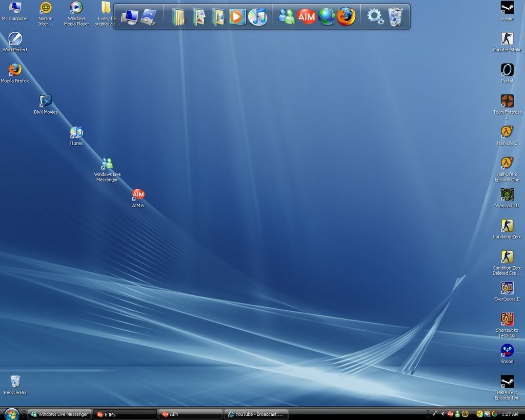This screenshot has width=525, height=420.
Task: Switch to 'YouTube - Broadcast' taskbar button
Action: tap(256, 414)
